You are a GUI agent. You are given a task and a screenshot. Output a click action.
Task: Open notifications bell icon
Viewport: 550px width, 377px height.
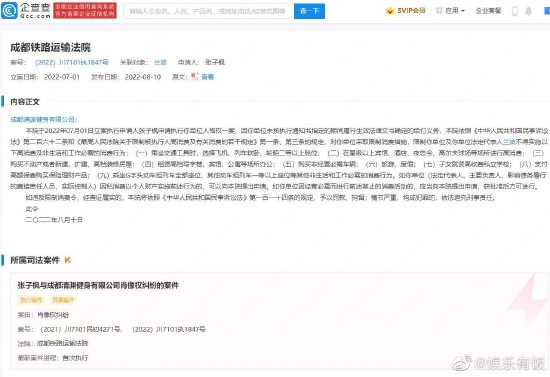[x=528, y=11]
